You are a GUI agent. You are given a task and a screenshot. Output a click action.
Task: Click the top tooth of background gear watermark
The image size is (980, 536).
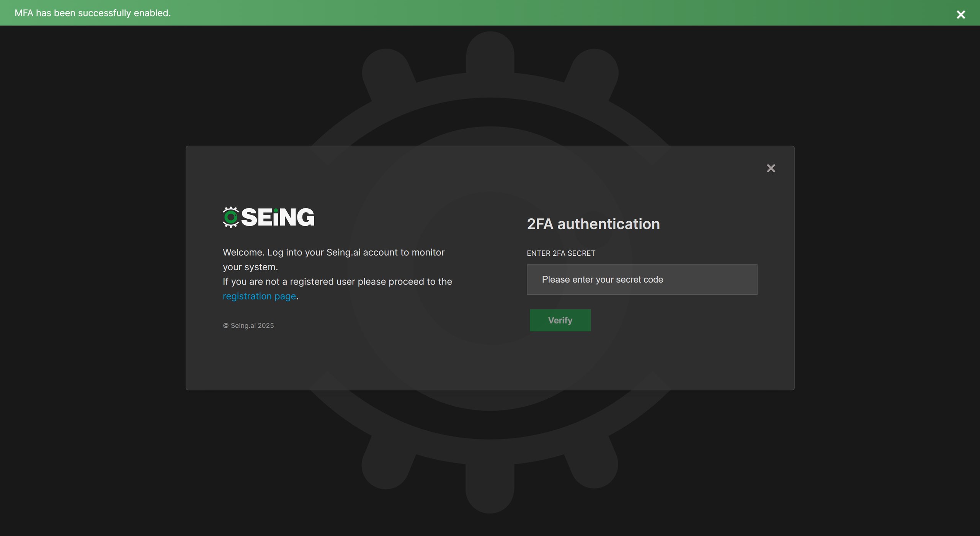point(490,52)
